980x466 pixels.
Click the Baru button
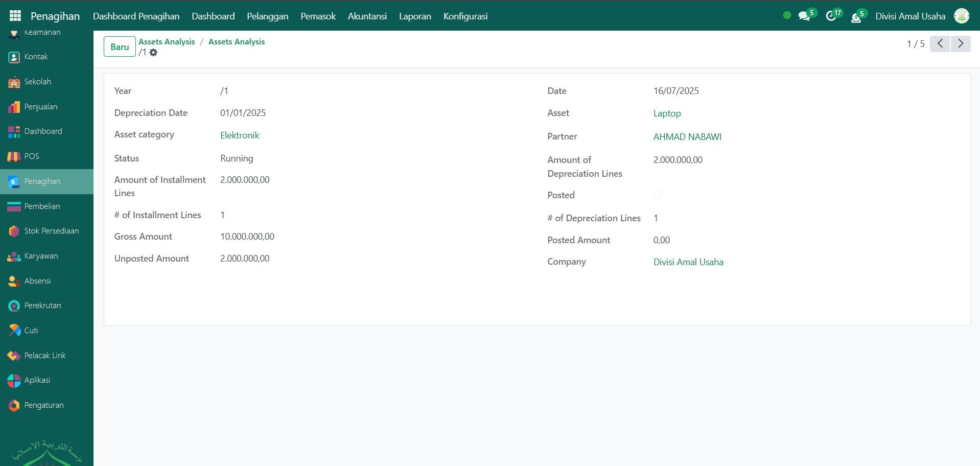[120, 46]
